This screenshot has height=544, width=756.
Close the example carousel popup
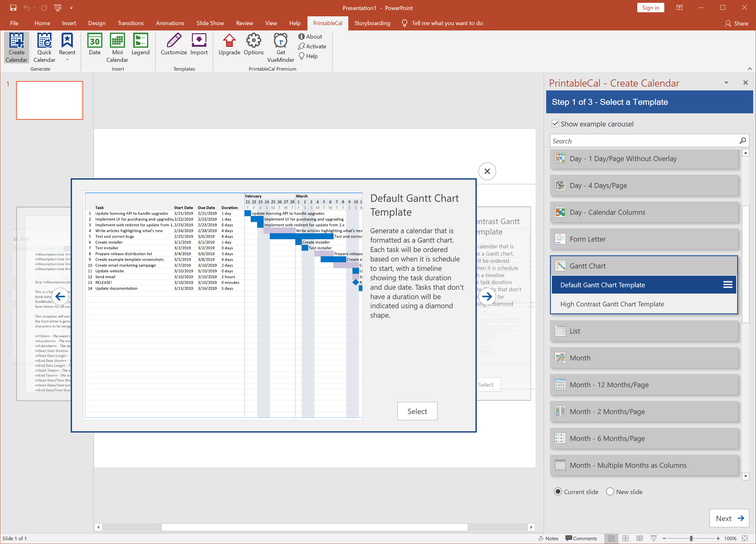[x=487, y=171]
